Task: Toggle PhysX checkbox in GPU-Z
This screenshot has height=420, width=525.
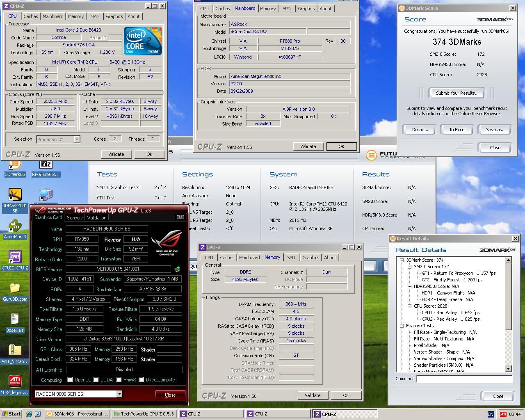Action: [x=119, y=380]
